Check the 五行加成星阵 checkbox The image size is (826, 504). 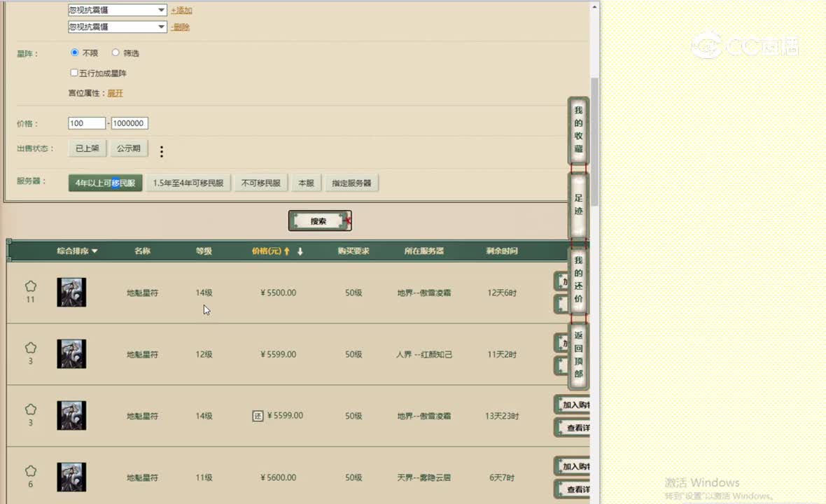pos(74,73)
